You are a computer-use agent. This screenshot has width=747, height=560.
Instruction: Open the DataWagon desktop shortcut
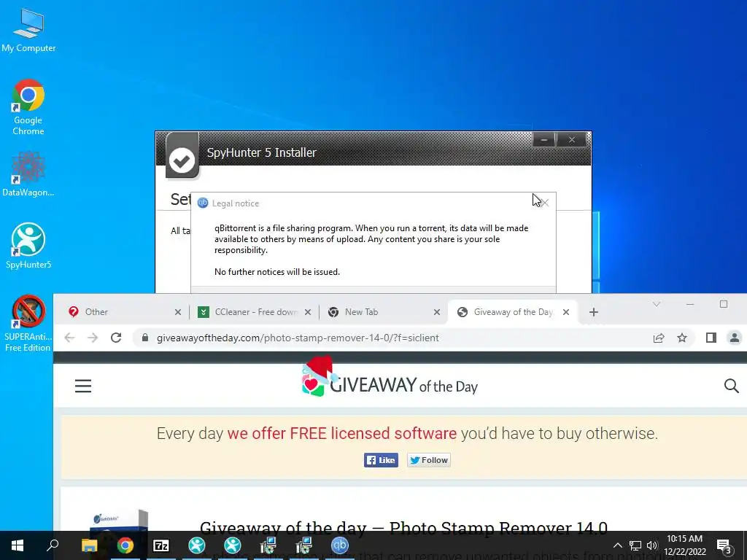tap(28, 174)
